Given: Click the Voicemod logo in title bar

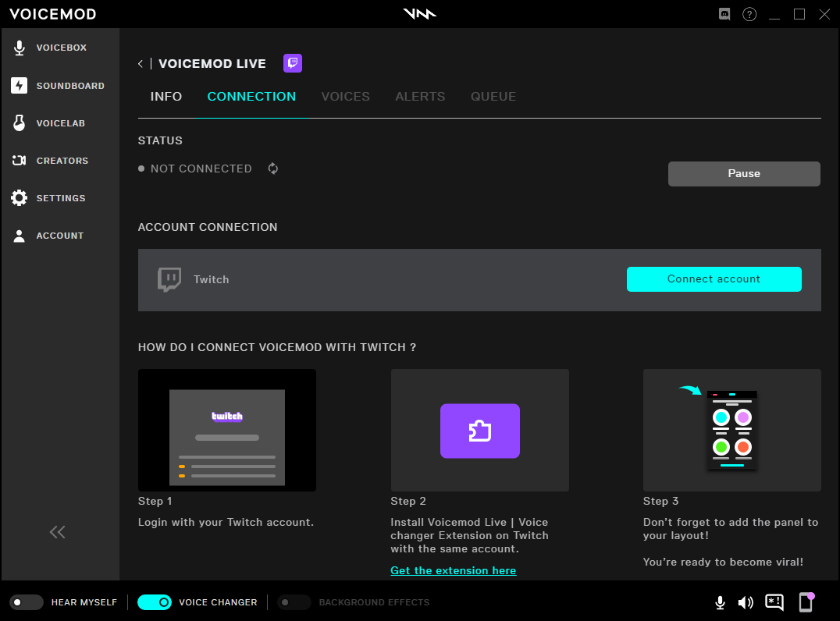Looking at the screenshot, I should [420, 14].
